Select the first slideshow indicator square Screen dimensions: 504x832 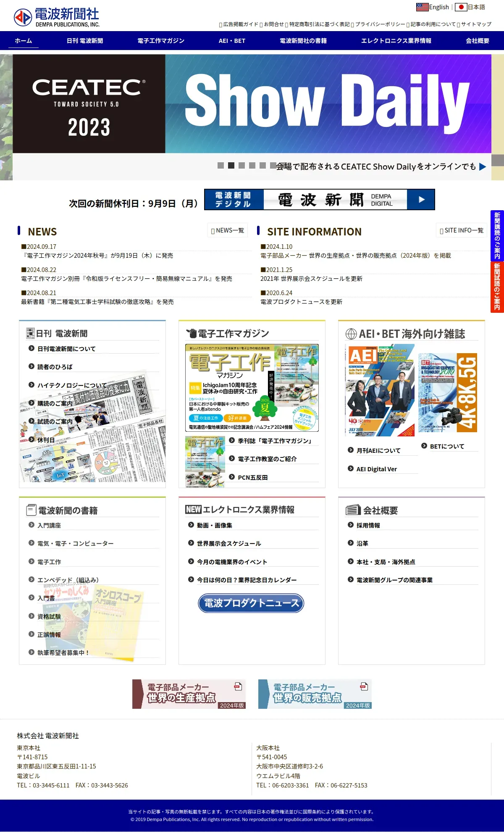[x=220, y=166]
